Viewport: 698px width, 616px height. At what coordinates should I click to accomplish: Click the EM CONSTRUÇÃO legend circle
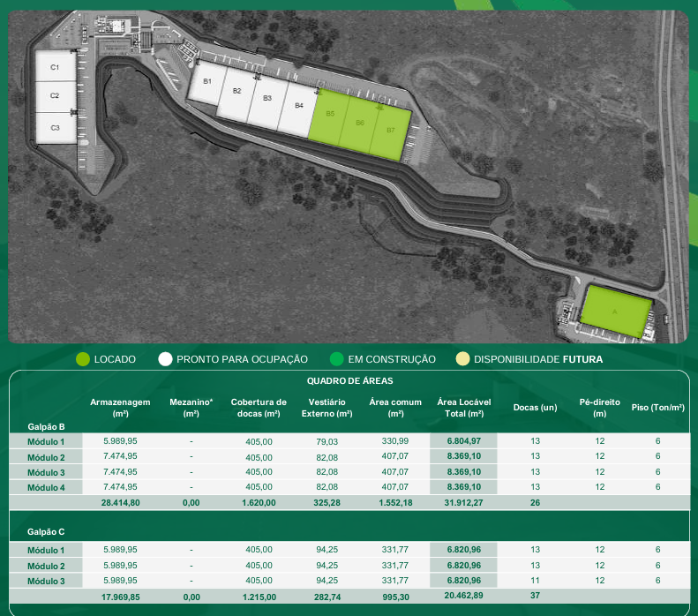pos(336,359)
